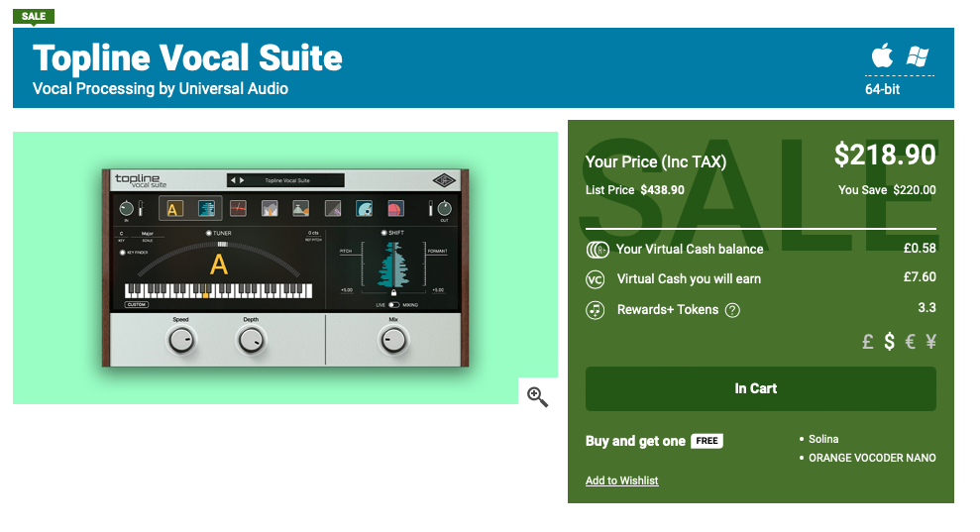Click the magnifier zoom icon on product image
980x532 pixels.
537,396
